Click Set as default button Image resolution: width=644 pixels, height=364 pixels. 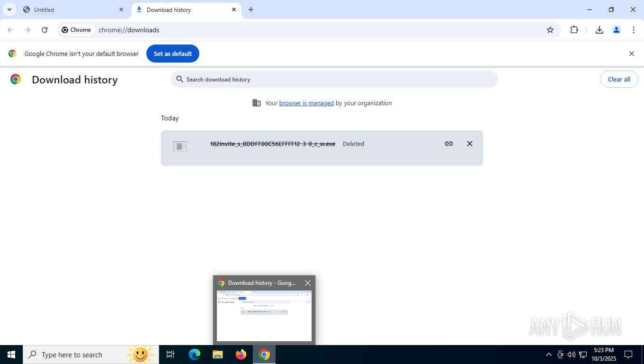click(x=173, y=54)
